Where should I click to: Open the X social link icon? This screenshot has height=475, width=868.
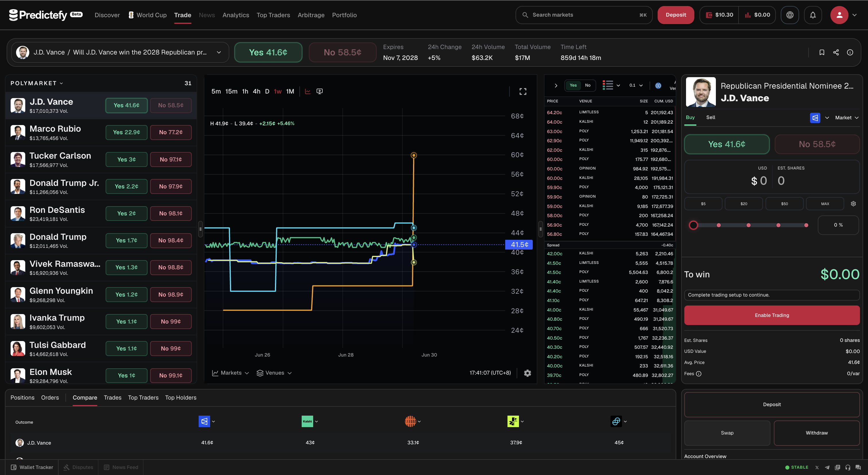pyautogui.click(x=817, y=467)
